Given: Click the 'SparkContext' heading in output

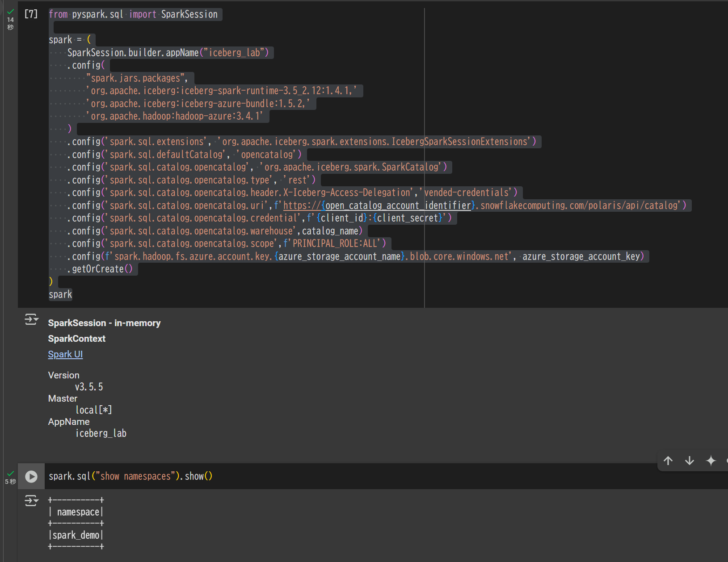Looking at the screenshot, I should click(x=77, y=339).
